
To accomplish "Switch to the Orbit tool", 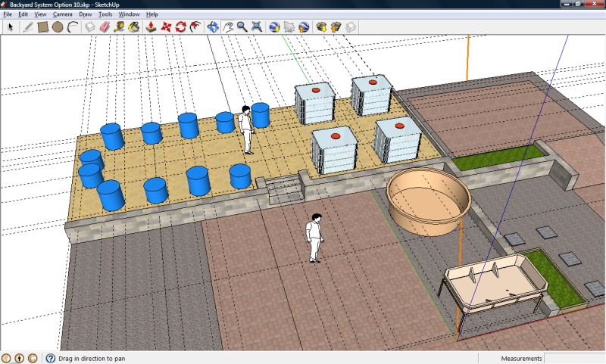I will coord(213,26).
